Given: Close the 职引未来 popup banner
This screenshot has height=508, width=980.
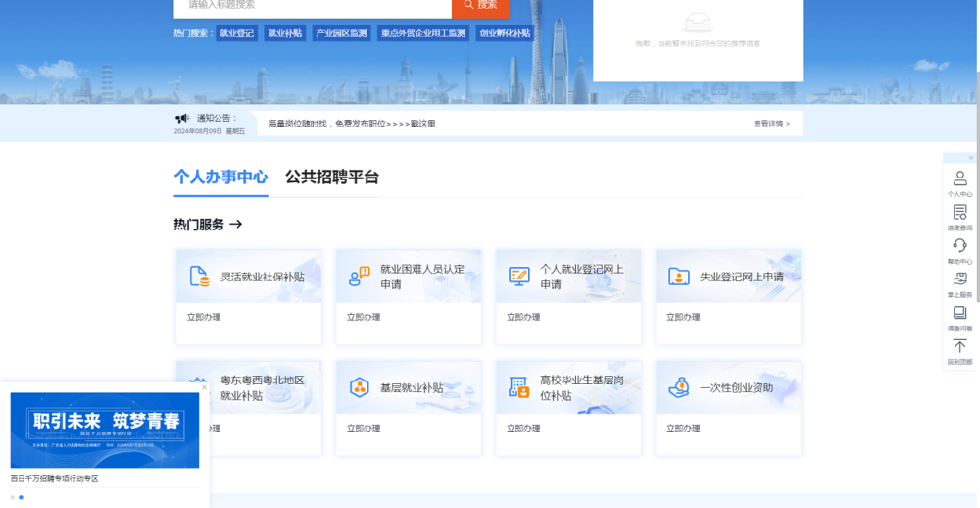Looking at the screenshot, I should coord(204,387).
